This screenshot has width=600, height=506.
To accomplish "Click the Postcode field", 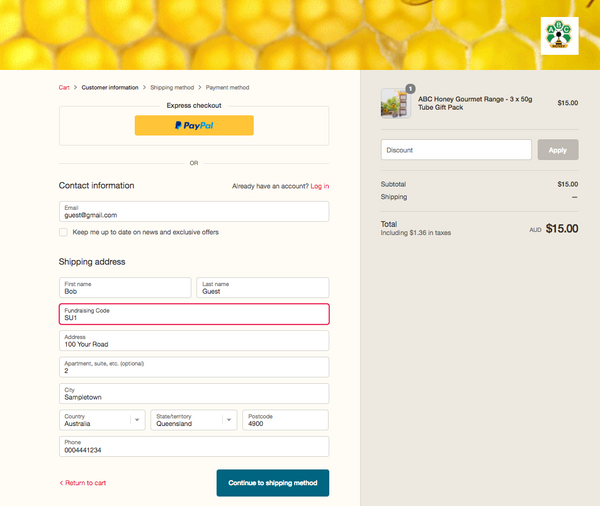I will [285, 420].
